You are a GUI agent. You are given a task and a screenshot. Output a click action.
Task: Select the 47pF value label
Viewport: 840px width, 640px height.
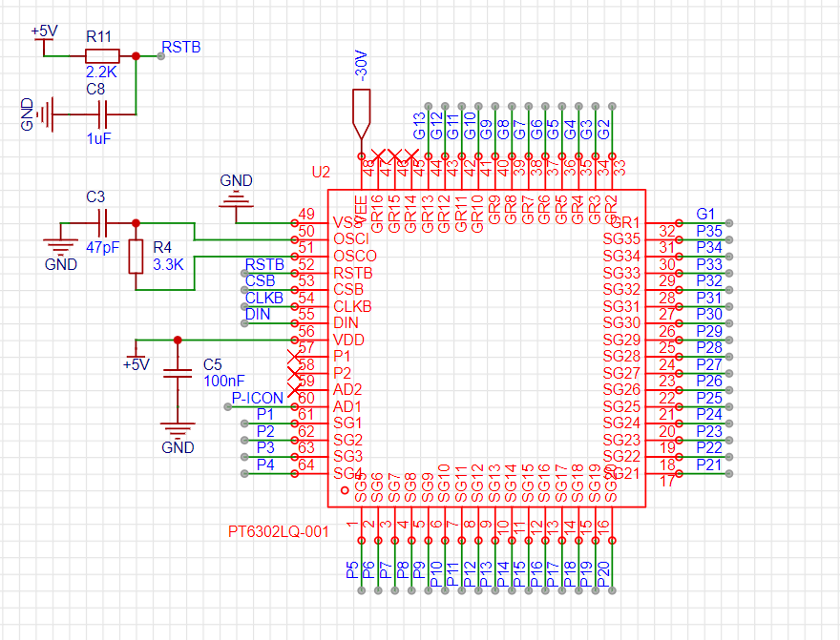(x=103, y=248)
